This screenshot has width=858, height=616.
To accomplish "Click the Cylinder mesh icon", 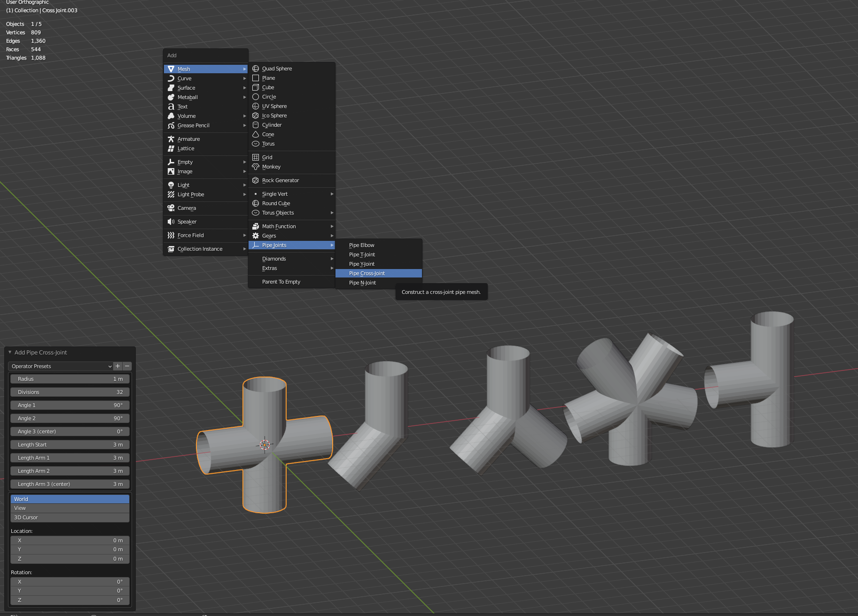I will [x=256, y=125].
